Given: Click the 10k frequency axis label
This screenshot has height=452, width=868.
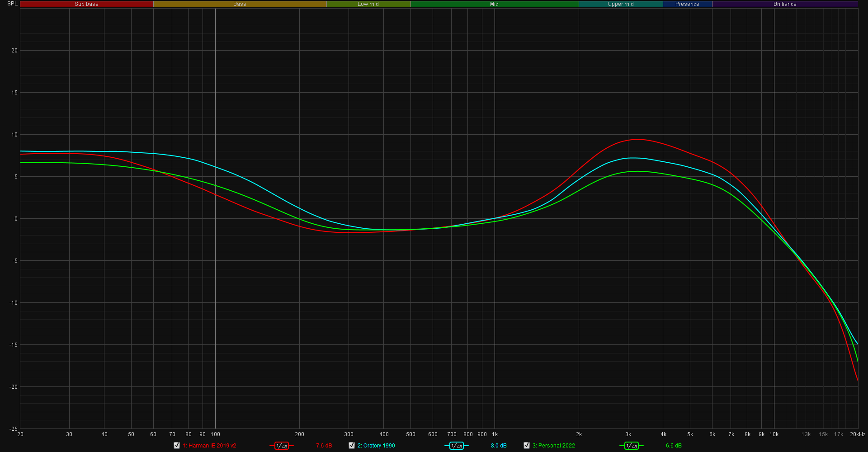Looking at the screenshot, I should [x=774, y=434].
